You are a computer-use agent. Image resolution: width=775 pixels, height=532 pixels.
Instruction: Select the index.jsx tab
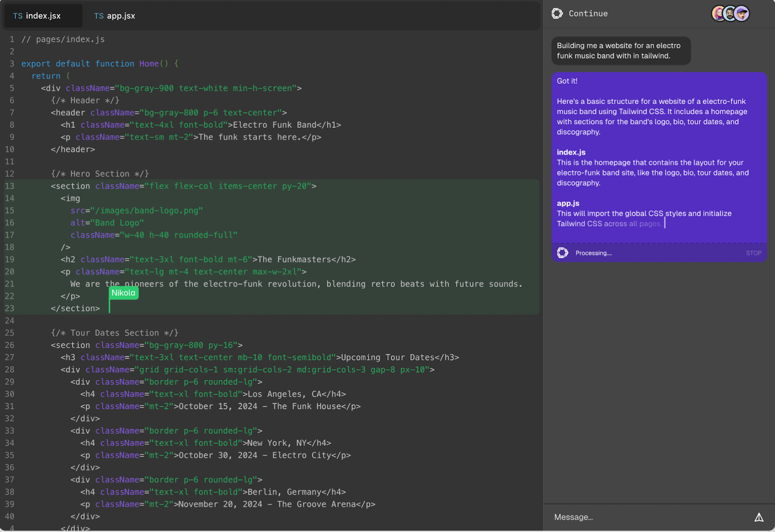point(43,16)
